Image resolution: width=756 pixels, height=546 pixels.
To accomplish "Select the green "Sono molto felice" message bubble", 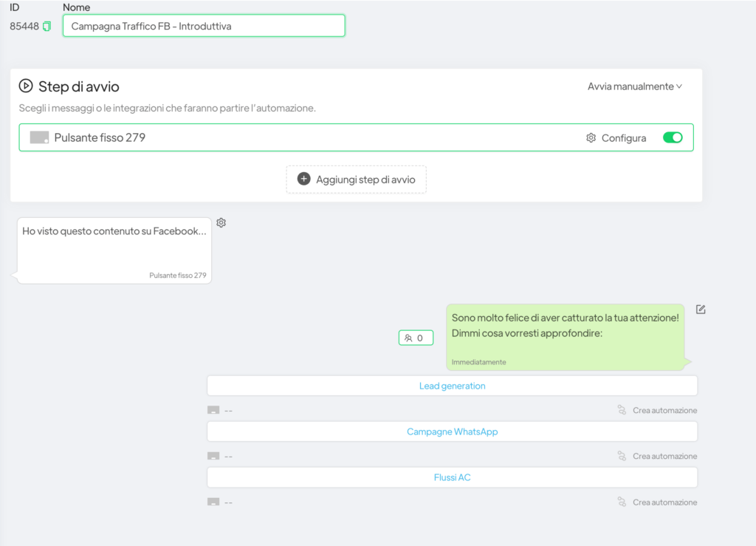I will (565, 337).
